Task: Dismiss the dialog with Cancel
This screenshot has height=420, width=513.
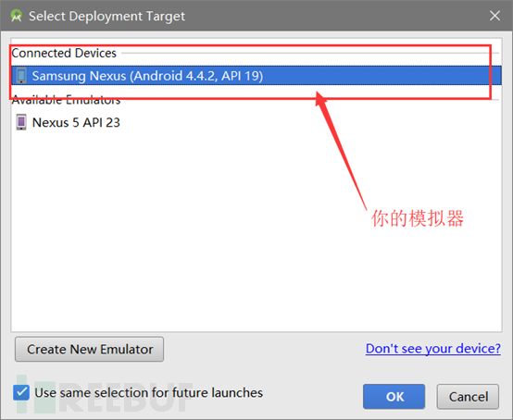Action: 468,397
